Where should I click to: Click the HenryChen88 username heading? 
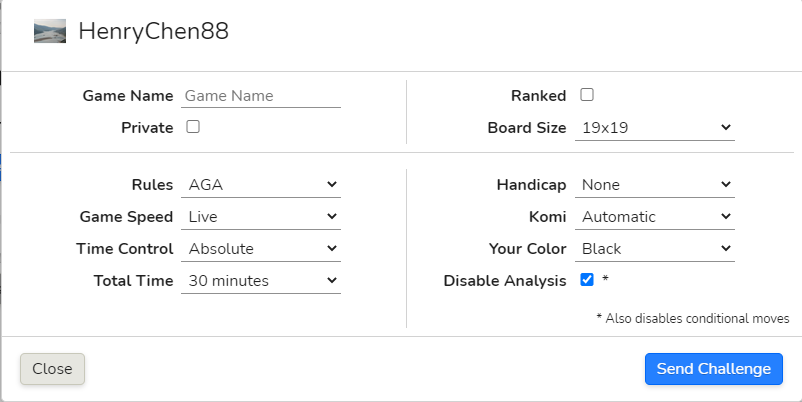click(153, 31)
